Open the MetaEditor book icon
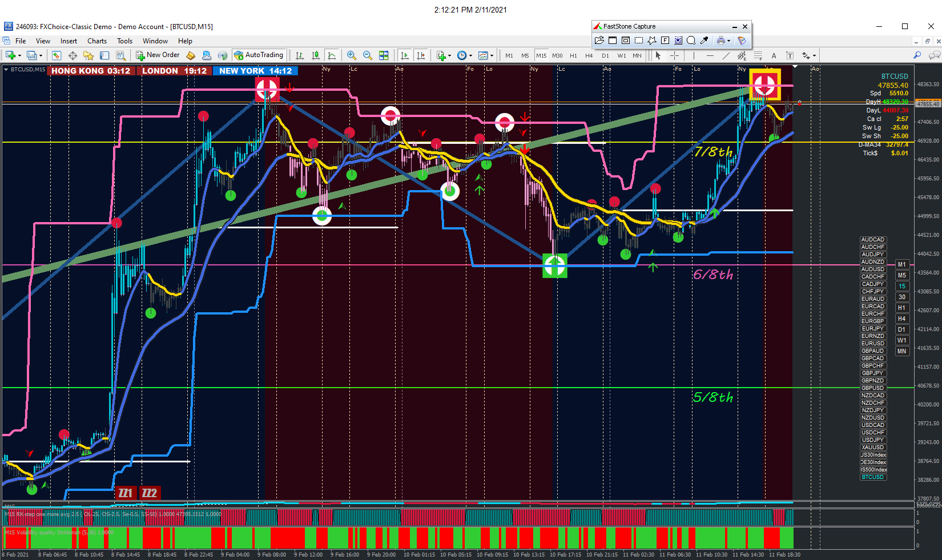 [191, 55]
